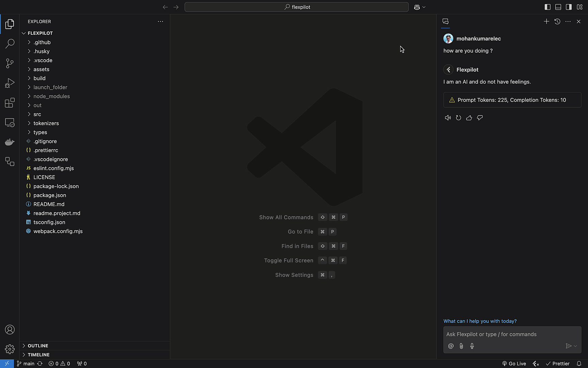The image size is (588, 368).
Task: Open the Source Control view
Action: (10, 63)
